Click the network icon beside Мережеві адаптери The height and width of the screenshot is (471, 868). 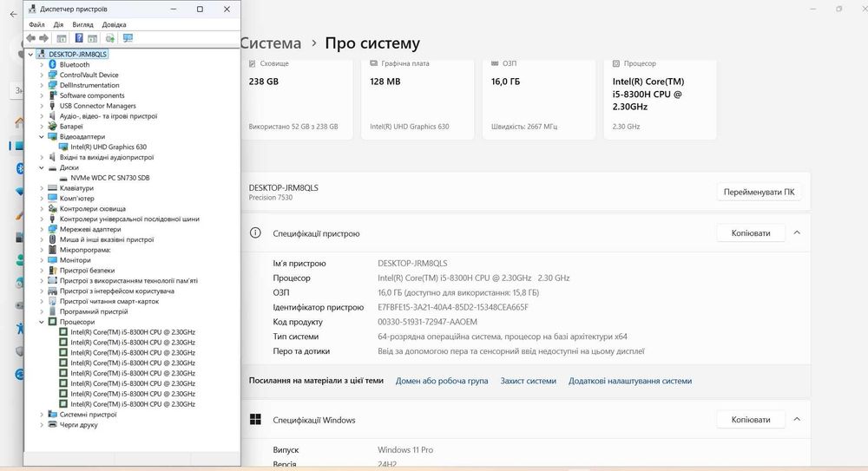(53, 229)
